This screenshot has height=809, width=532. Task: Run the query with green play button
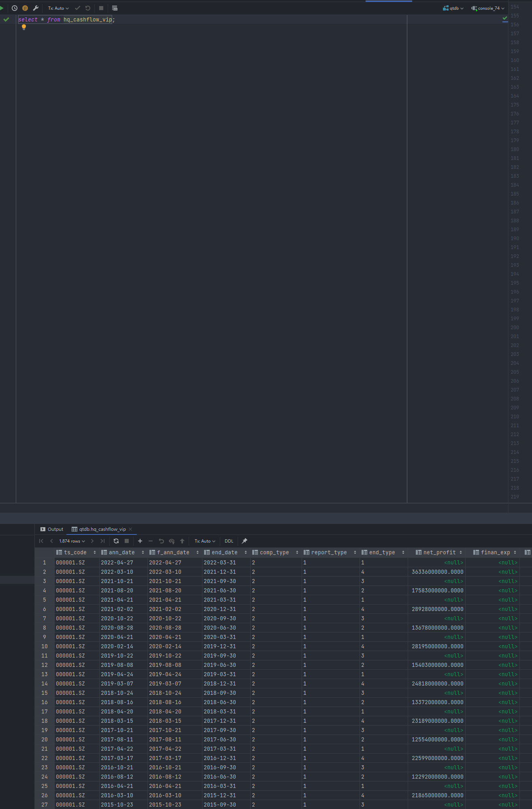coord(2,8)
